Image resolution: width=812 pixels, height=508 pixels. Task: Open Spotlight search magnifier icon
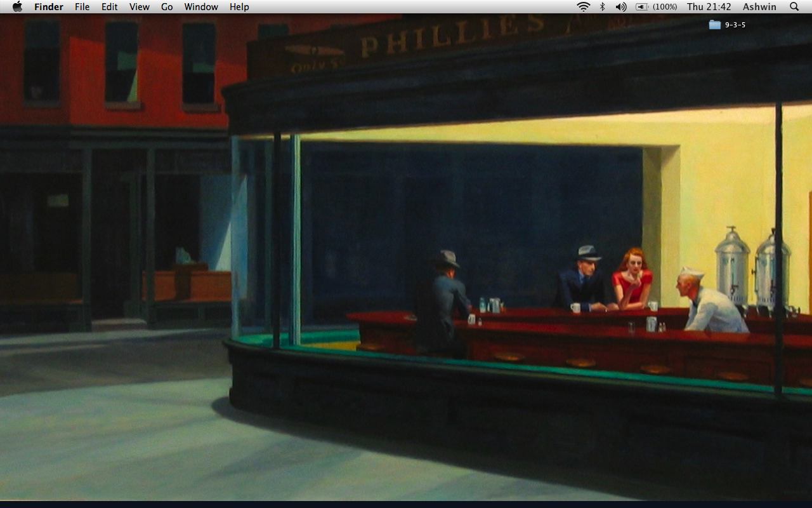tap(794, 7)
